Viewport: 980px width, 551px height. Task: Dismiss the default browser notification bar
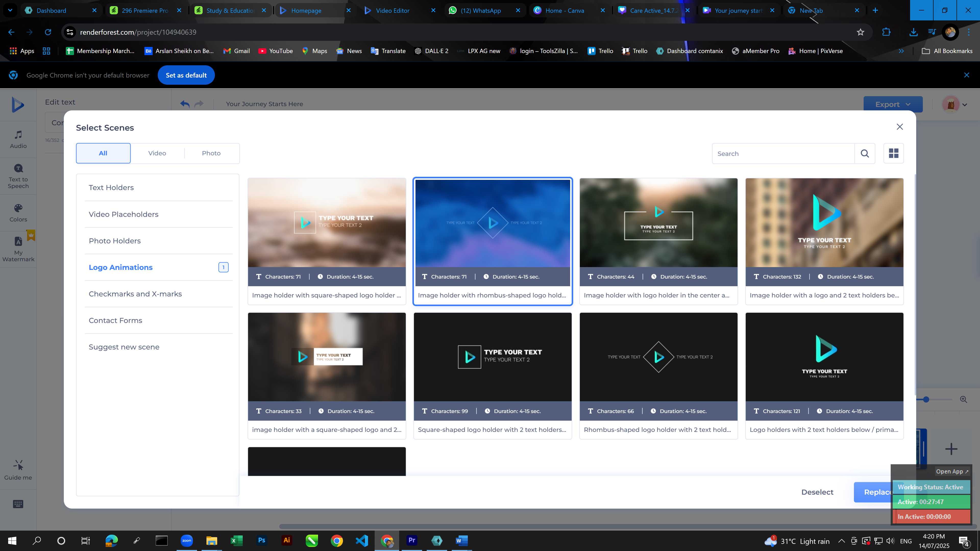[x=966, y=75]
